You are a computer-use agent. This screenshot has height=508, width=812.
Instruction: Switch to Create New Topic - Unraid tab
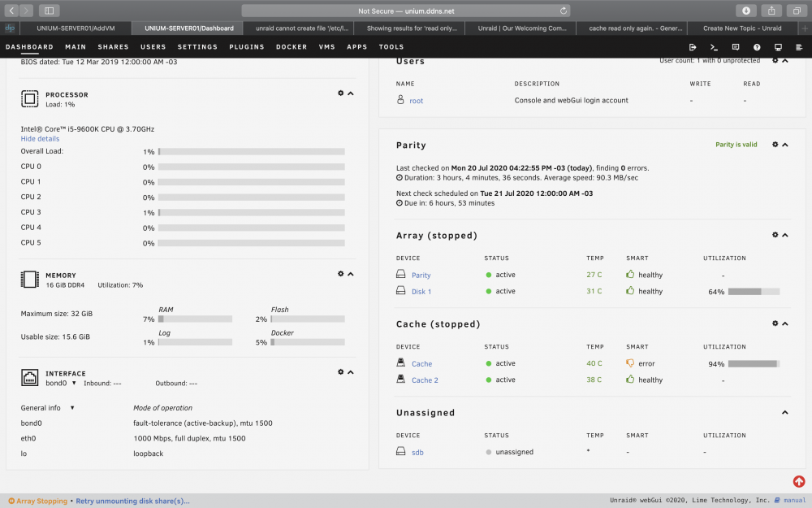(742, 28)
